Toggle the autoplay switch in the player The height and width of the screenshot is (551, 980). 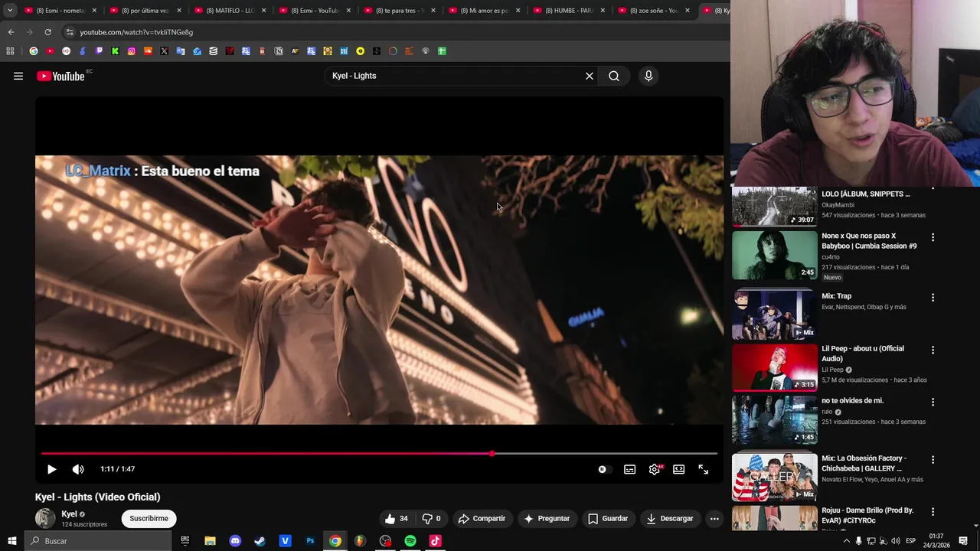(x=604, y=469)
